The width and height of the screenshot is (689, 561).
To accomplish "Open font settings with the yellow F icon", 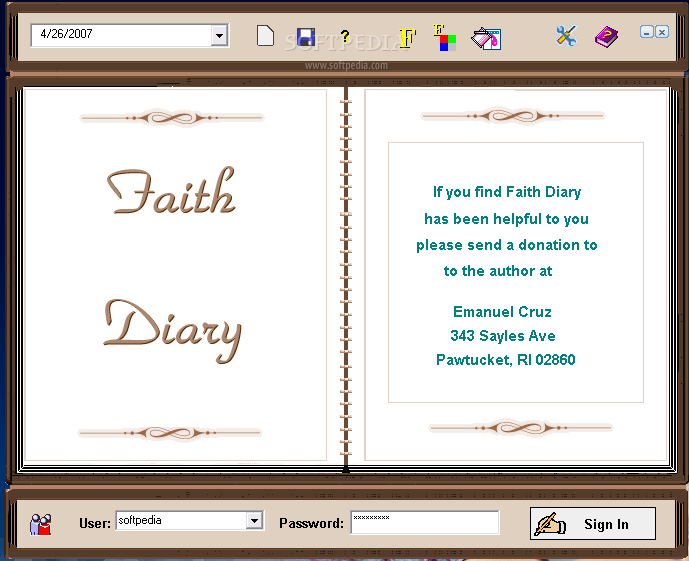I will pyautogui.click(x=407, y=38).
